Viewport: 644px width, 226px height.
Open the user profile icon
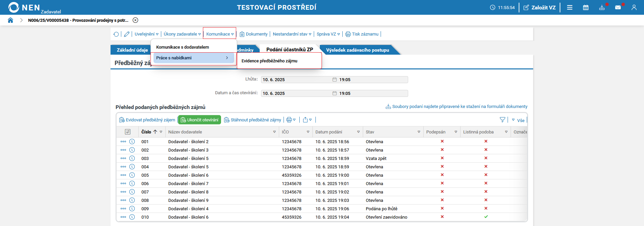pyautogui.click(x=634, y=7)
